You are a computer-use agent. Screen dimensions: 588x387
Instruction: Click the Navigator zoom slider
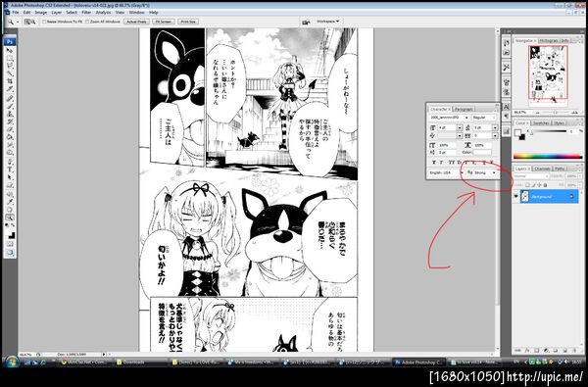[x=555, y=112]
